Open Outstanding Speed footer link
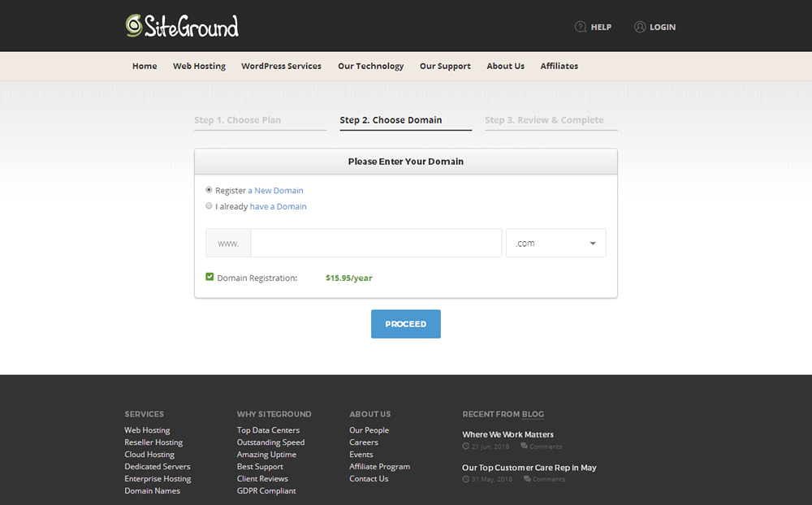 271,442
